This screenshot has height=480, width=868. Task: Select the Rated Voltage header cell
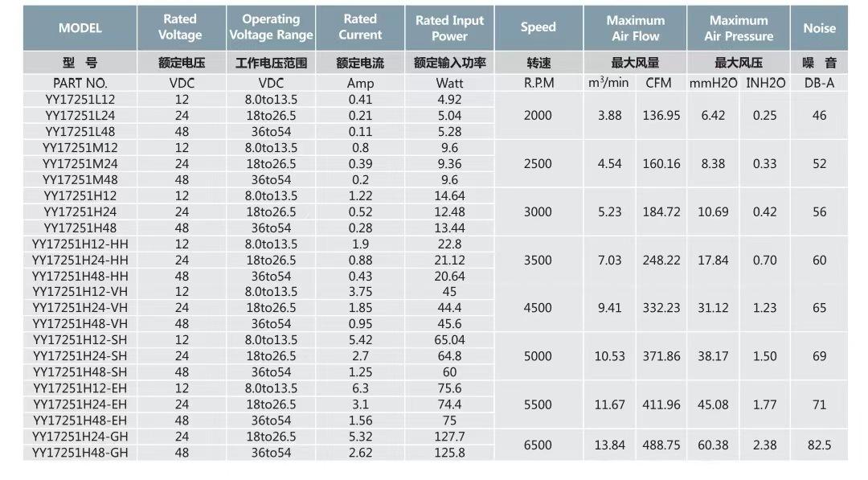180,27
